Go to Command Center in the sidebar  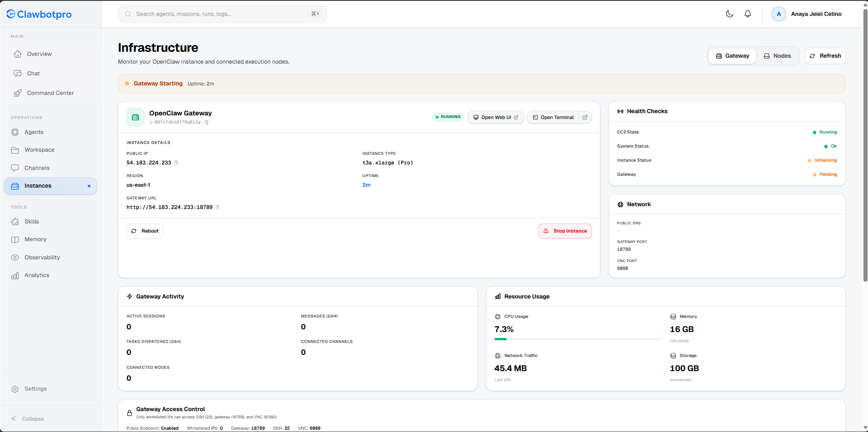pos(50,93)
